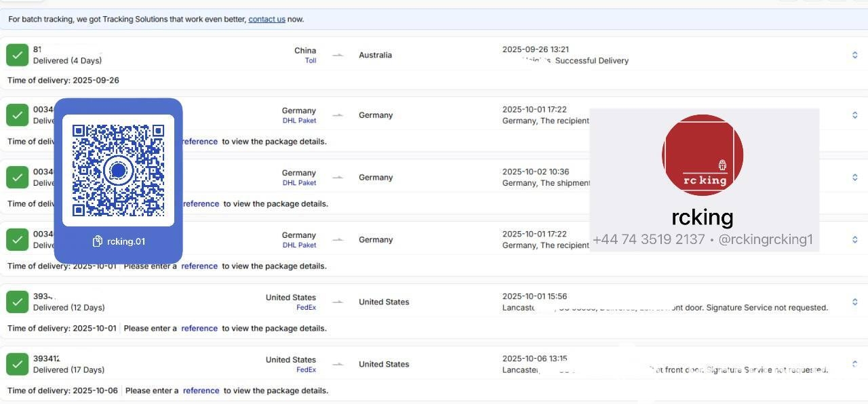Click the green check beside Delivered (12 Days)
Viewport: 868px width, 404px height.
coord(17,302)
